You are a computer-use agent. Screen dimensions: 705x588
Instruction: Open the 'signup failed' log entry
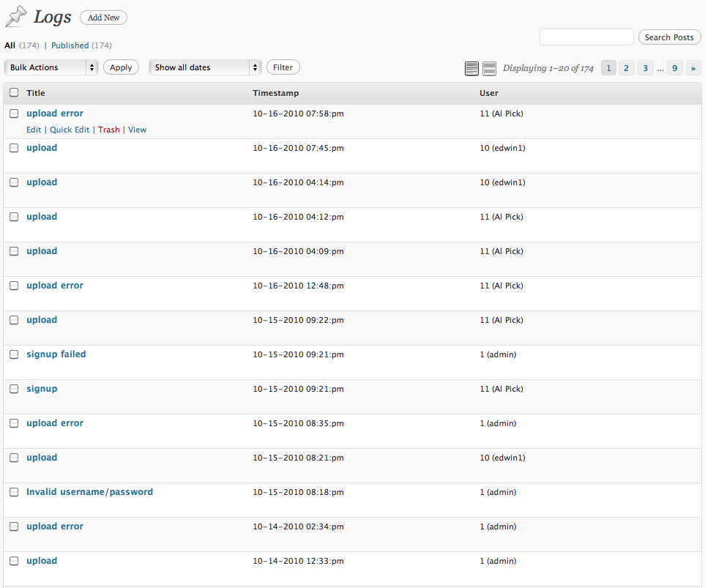[x=56, y=354]
